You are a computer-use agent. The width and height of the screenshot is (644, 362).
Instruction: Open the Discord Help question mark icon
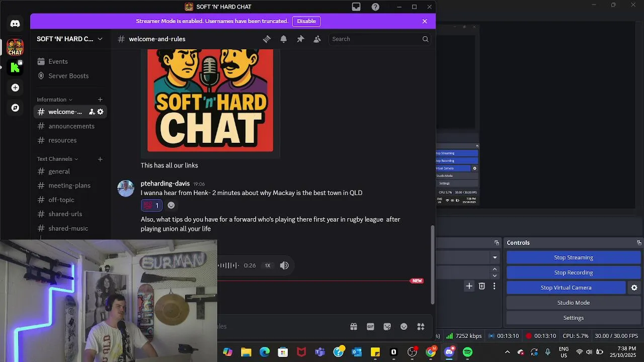pos(375,7)
